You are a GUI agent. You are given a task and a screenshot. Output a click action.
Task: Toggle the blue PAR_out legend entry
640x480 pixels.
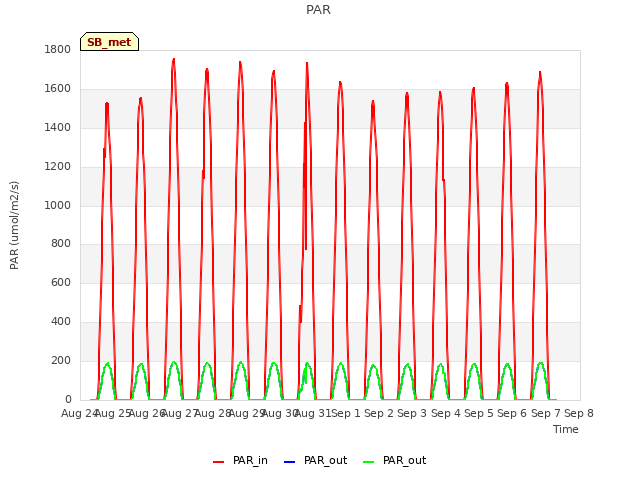pos(315,461)
